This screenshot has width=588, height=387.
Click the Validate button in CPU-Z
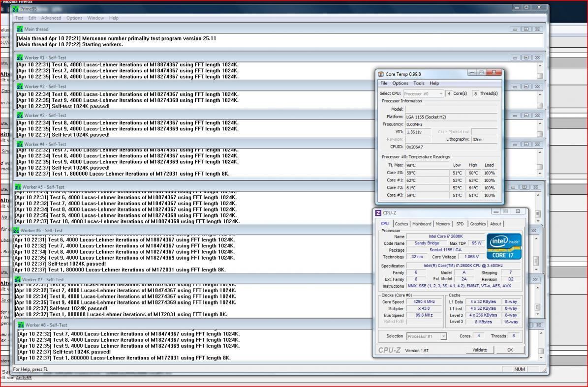(x=479, y=350)
